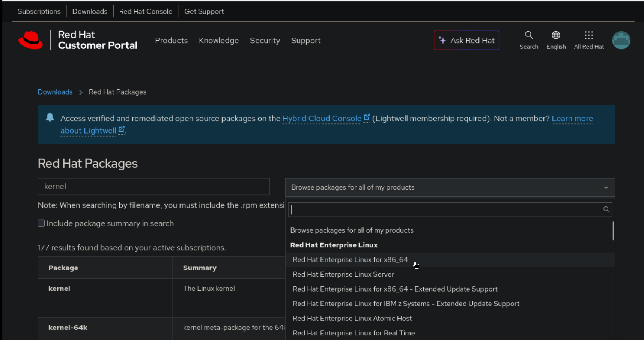Open the Security menu
644x340 pixels.
265,41
